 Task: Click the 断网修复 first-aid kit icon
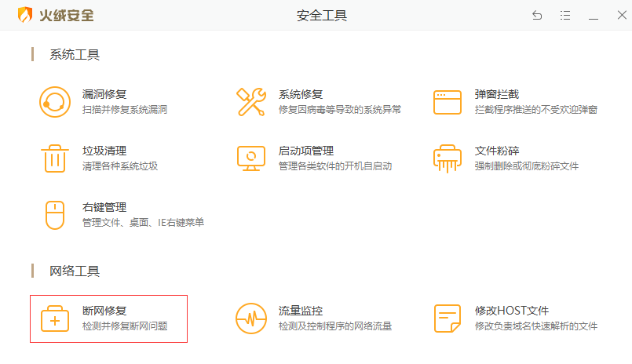coord(55,318)
